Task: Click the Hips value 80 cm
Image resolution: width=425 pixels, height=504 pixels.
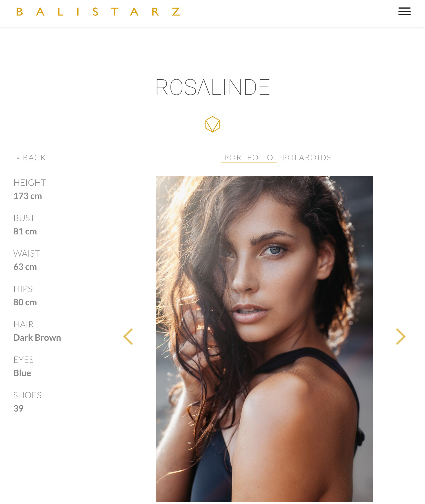Action: coord(25,302)
